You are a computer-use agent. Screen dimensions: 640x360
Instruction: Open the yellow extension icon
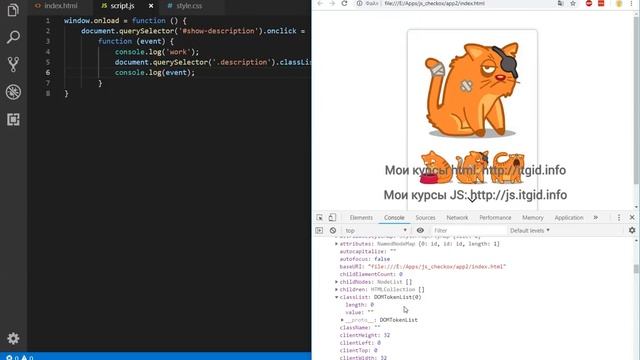click(x=619, y=3)
